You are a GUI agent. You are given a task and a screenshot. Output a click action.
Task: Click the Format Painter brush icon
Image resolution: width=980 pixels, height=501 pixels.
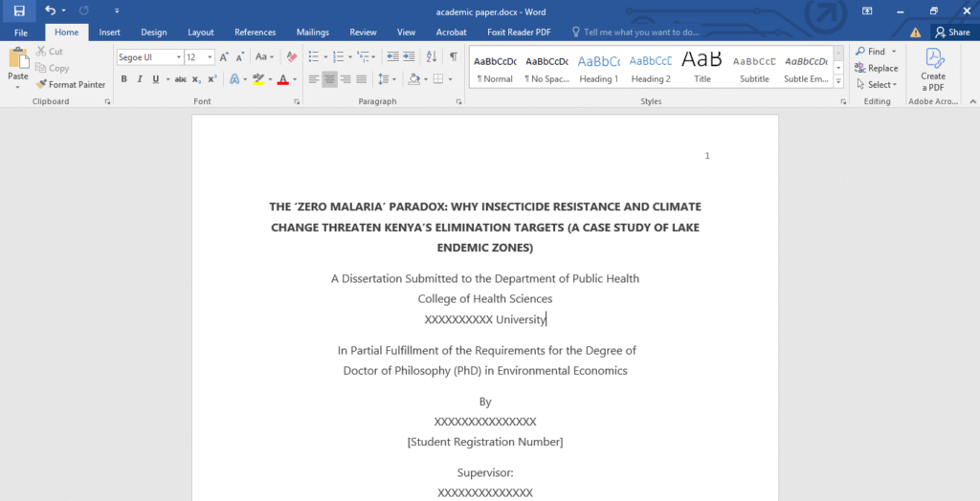point(41,84)
